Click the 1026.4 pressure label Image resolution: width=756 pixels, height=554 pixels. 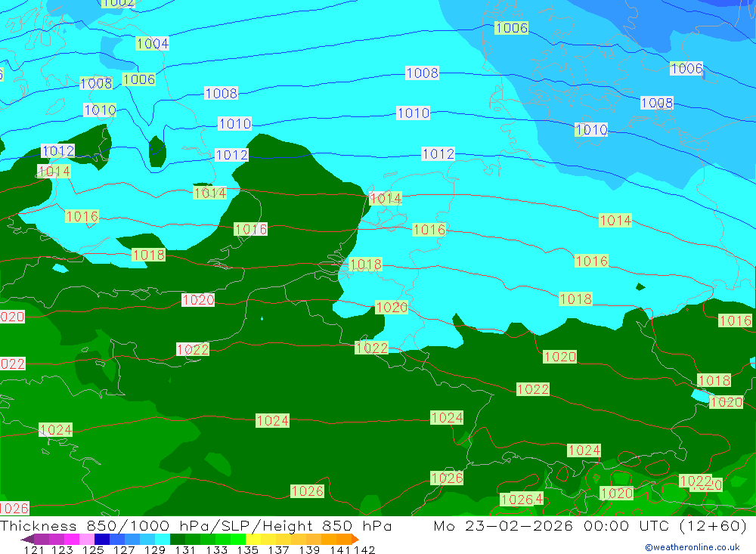click(x=521, y=499)
